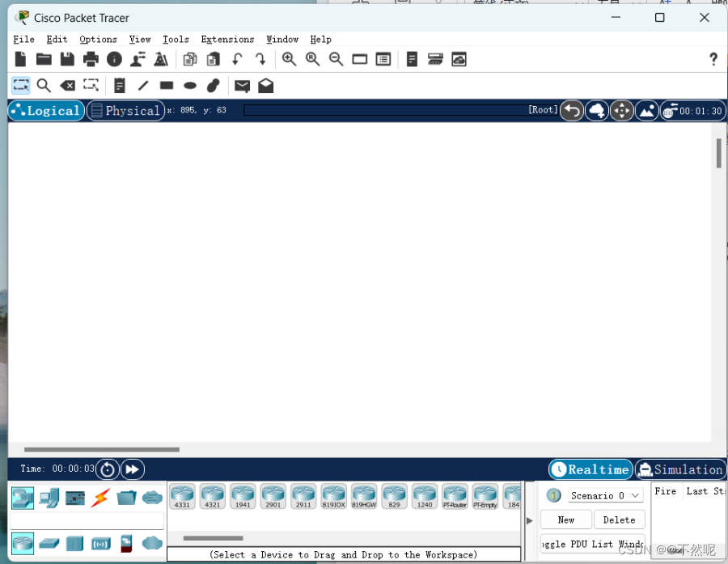Image resolution: width=728 pixels, height=564 pixels.
Task: Zoom out with the minus magnifier
Action: [x=336, y=59]
